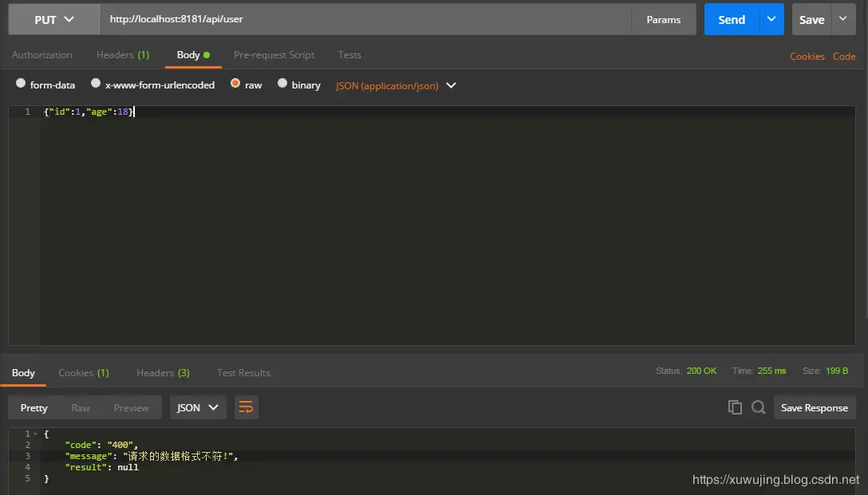Open the request Body tab
Image resolution: width=868 pixels, height=495 pixels.
[x=193, y=55]
